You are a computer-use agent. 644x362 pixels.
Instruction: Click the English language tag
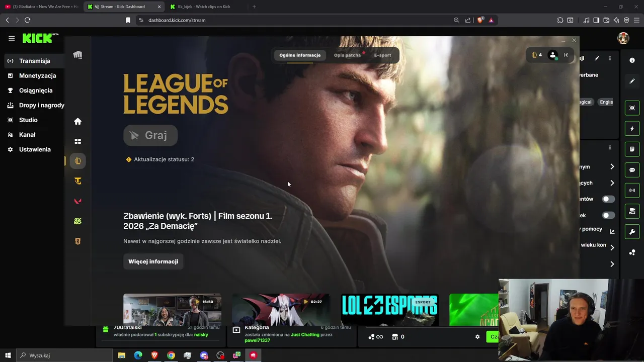(x=606, y=102)
